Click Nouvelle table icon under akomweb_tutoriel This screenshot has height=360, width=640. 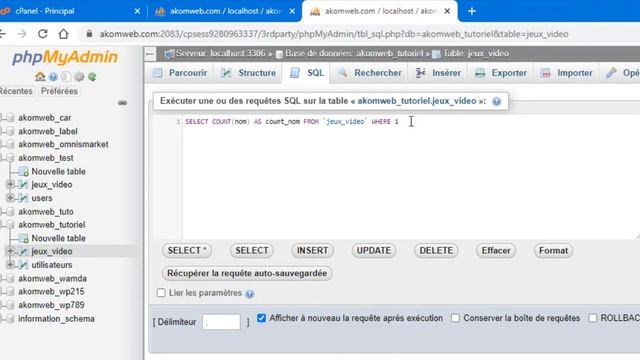[x=24, y=238]
